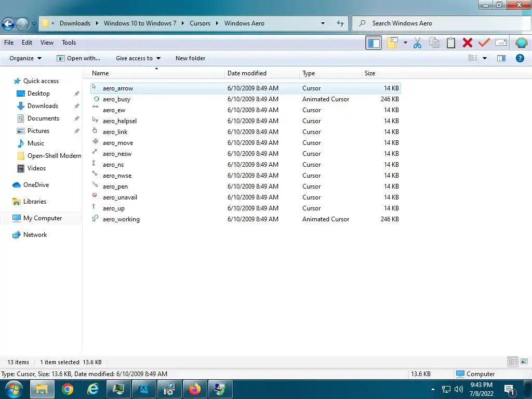Click the Email envelope toolbar icon
The height and width of the screenshot is (399, 532).
(501, 43)
